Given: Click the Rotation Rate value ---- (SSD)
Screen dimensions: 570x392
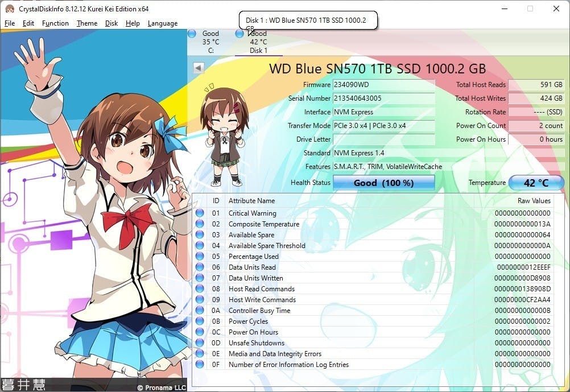Looking at the screenshot, I should tap(536, 112).
